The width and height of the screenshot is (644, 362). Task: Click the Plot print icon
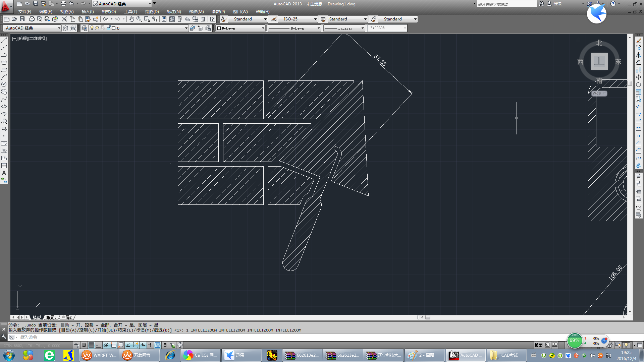(x=32, y=19)
